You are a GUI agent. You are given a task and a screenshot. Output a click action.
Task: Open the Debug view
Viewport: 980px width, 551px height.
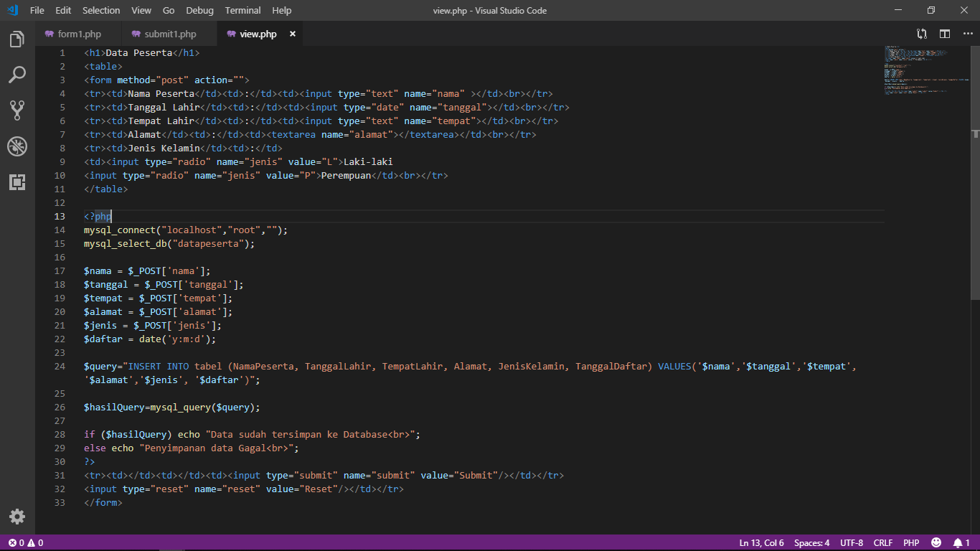pos(17,146)
